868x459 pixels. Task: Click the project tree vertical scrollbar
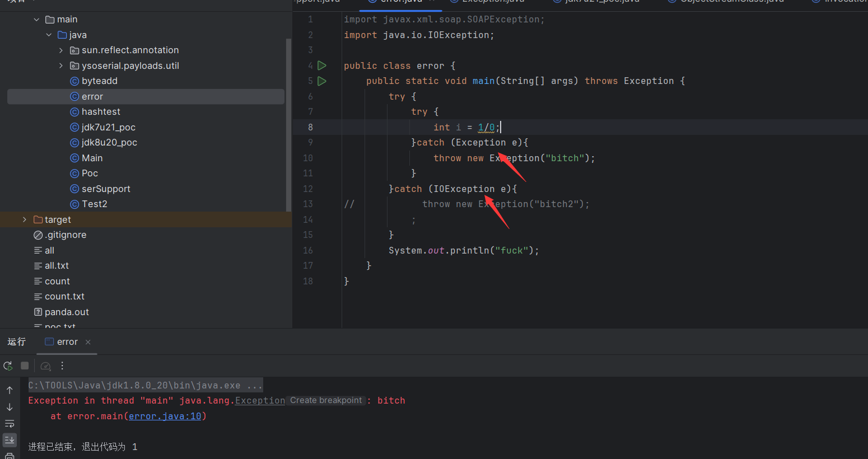click(288, 124)
